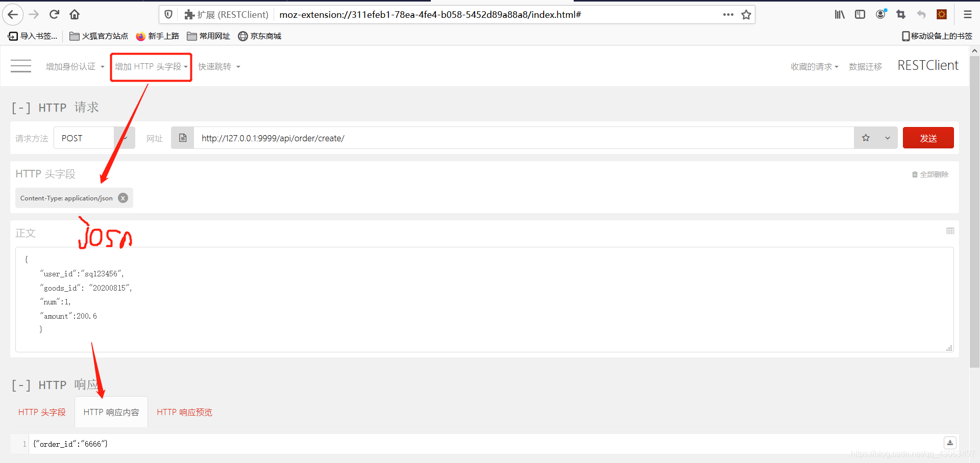Expand 快速跳转 dropdown menu
Screen dimensions: 980x463
[219, 67]
